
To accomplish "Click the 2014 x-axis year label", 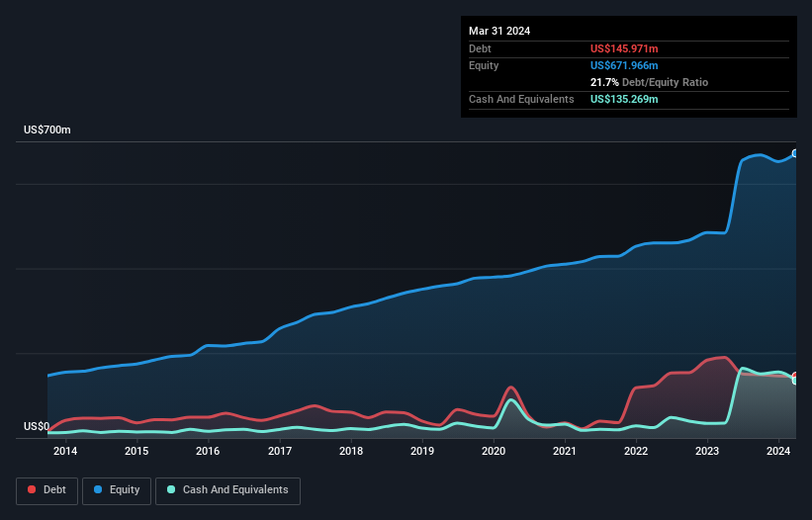I will point(65,452).
